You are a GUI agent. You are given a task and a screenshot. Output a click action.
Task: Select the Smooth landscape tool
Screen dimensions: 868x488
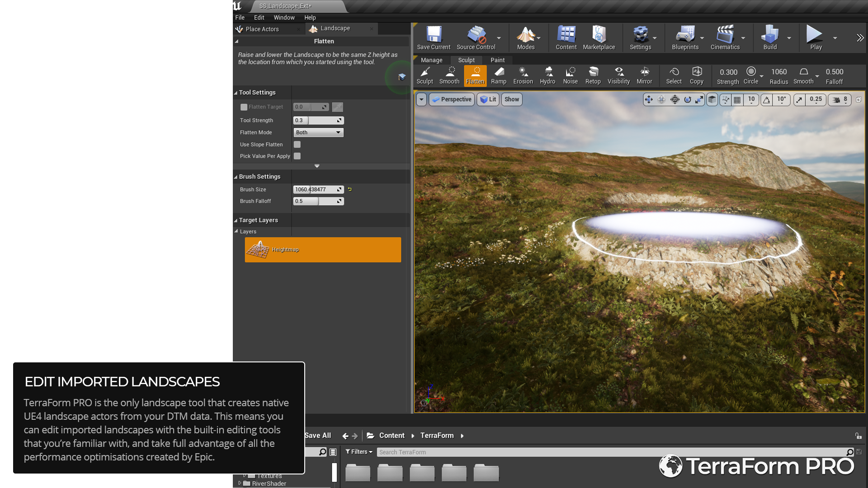click(449, 76)
